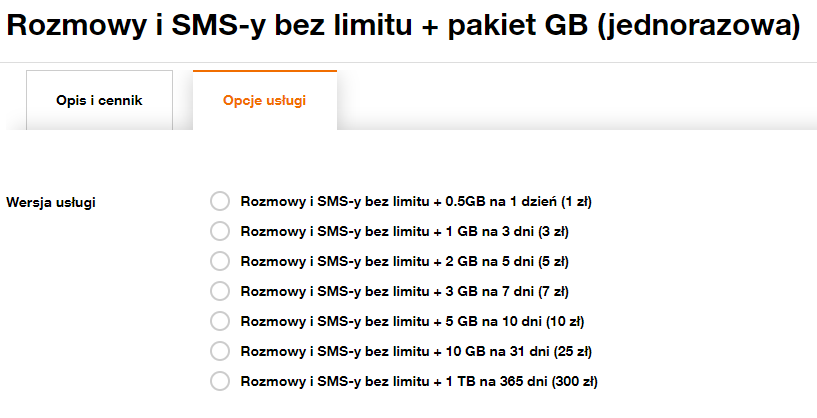The image size is (817, 418).
Task: Click the word Rozmowy in the page heading
Action: [x=71, y=25]
